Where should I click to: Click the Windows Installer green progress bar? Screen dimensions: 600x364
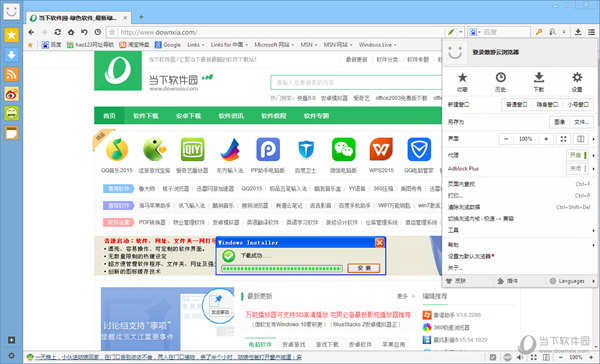(x=282, y=268)
